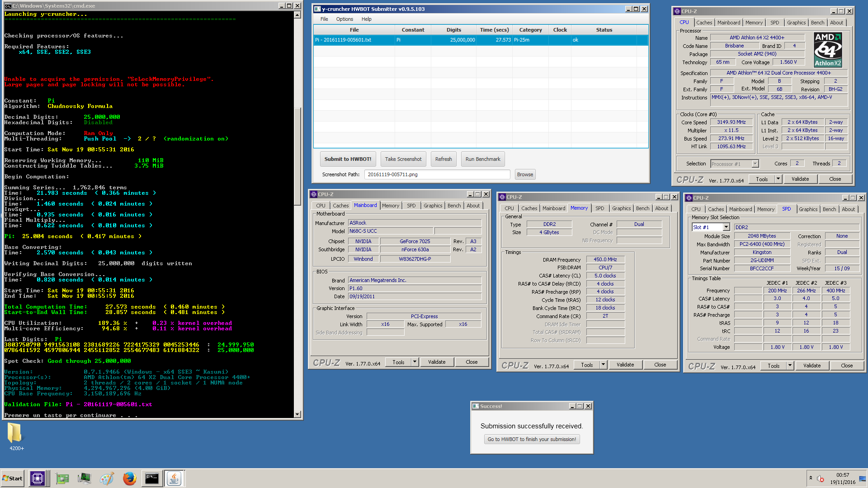This screenshot has width=868, height=488.
Task: Click the Time (secs) column header
Action: click(x=494, y=30)
